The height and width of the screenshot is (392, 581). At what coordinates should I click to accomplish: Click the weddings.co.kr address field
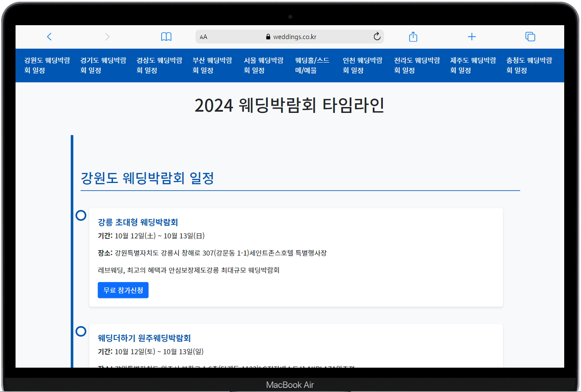coord(290,37)
